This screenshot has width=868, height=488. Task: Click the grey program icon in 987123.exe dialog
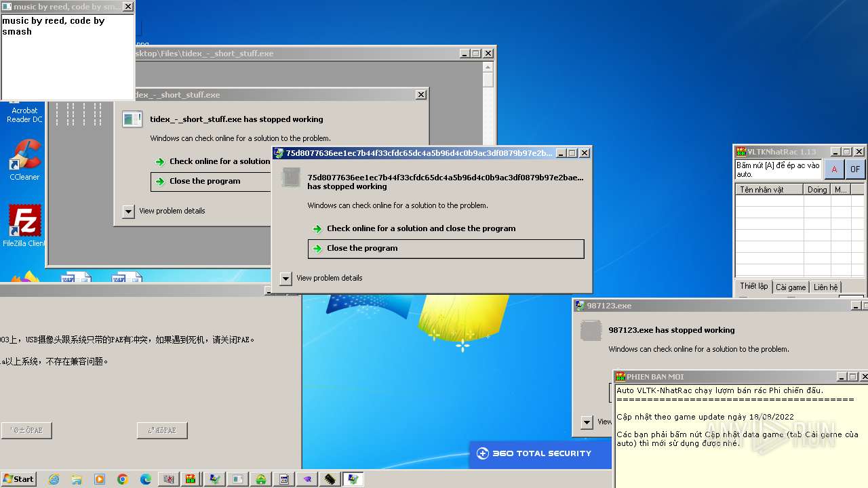(591, 331)
